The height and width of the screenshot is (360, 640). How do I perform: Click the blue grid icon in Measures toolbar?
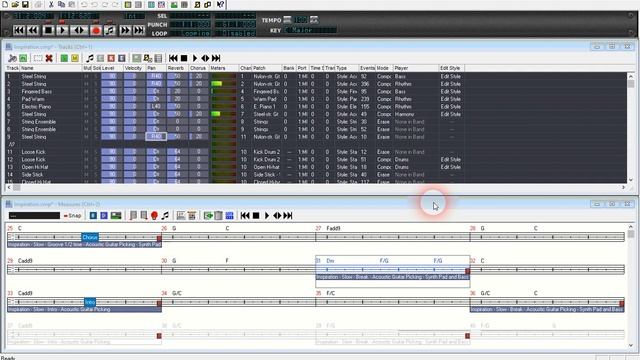(229, 216)
